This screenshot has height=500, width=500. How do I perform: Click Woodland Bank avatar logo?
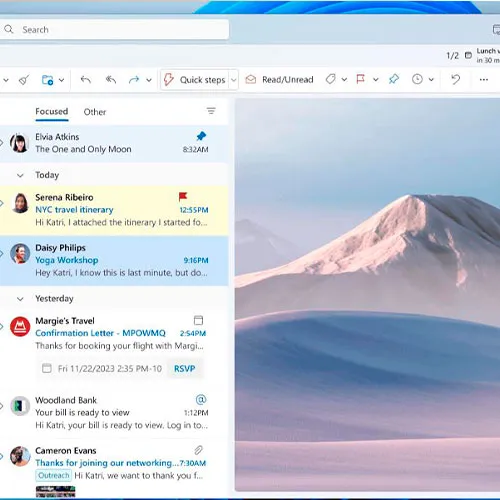[x=20, y=406]
